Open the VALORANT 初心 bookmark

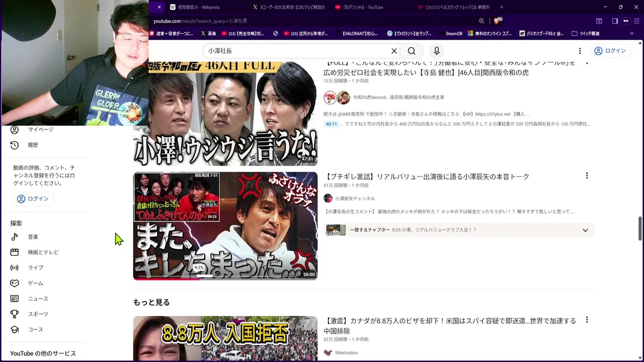point(356,34)
